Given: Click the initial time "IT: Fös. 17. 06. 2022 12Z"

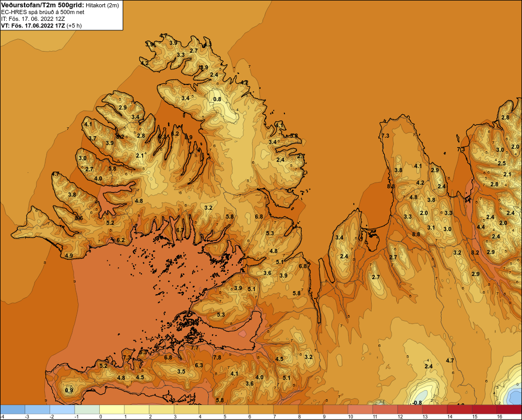Looking at the screenshot, I should tap(33, 19).
